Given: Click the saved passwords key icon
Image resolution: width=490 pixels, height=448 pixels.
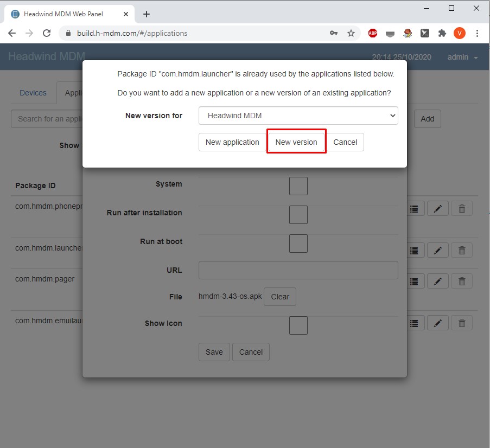Looking at the screenshot, I should pyautogui.click(x=334, y=33).
